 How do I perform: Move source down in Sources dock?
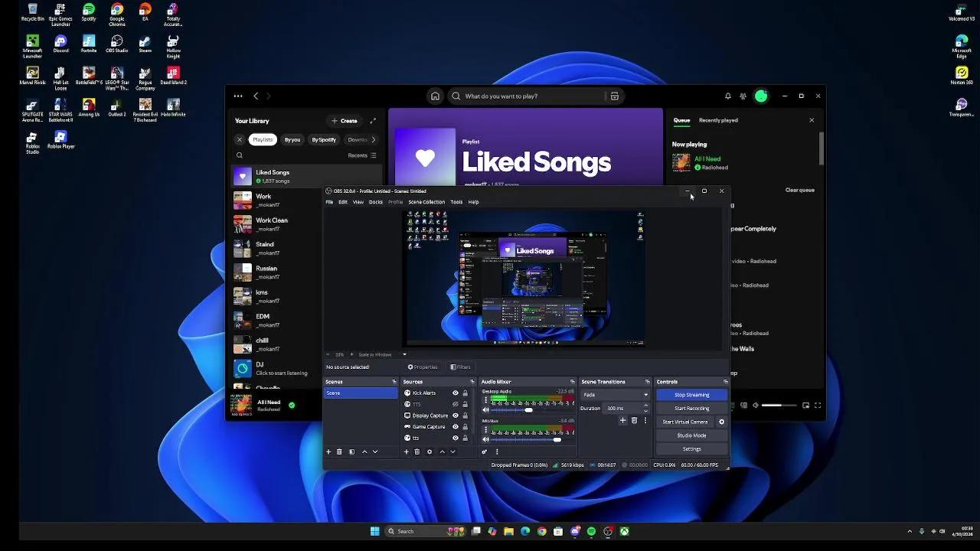point(452,452)
